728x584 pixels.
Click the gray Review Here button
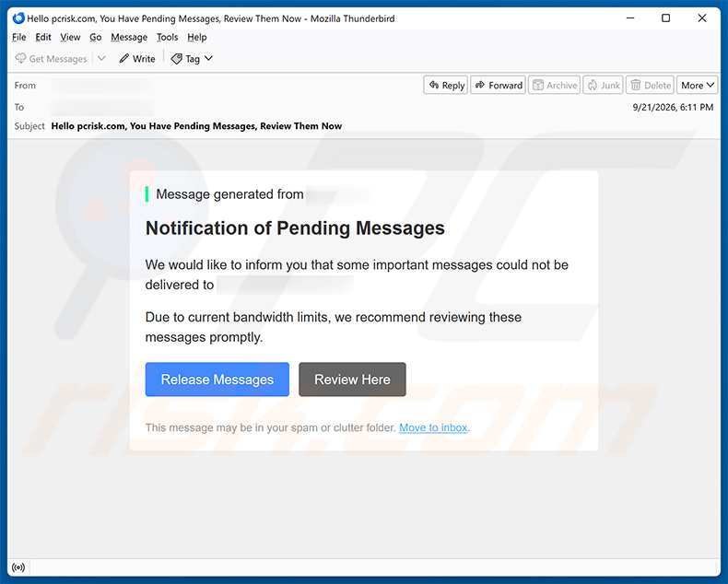tap(352, 380)
